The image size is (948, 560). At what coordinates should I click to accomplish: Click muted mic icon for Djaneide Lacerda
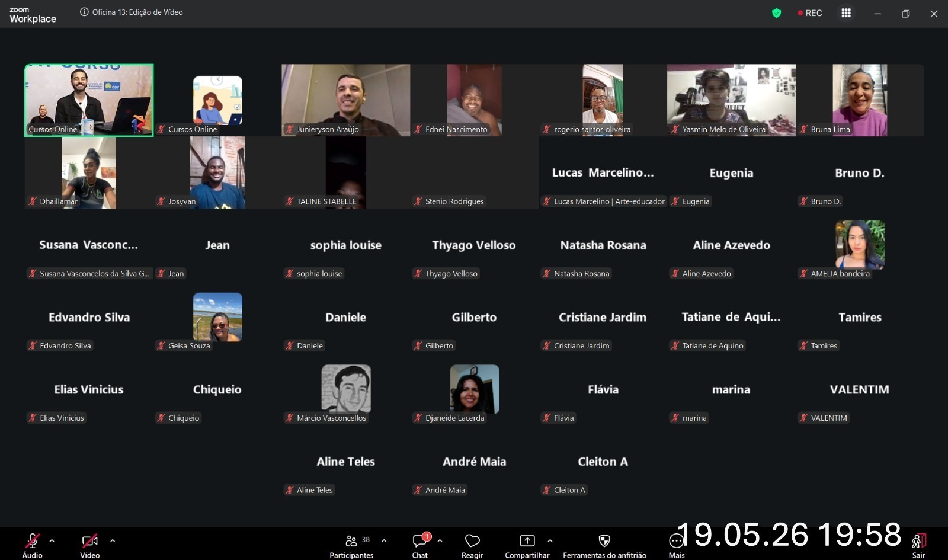[x=418, y=418]
